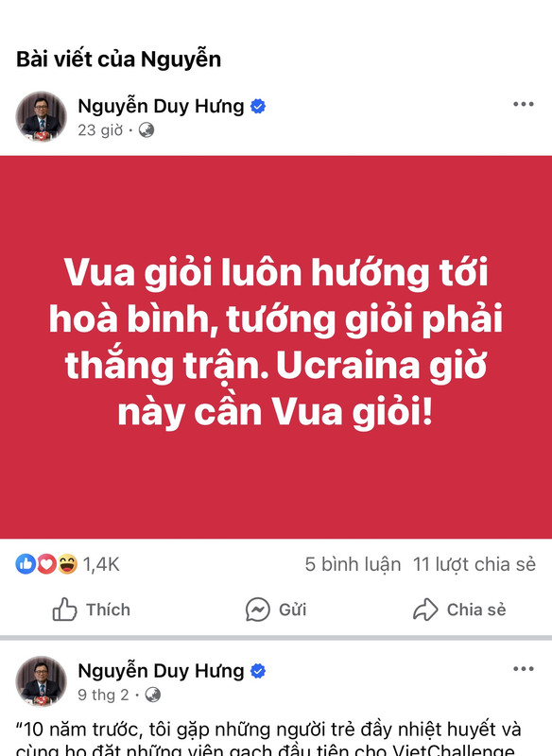
Task: Click the blue like reaction icon
Action: tap(26, 563)
